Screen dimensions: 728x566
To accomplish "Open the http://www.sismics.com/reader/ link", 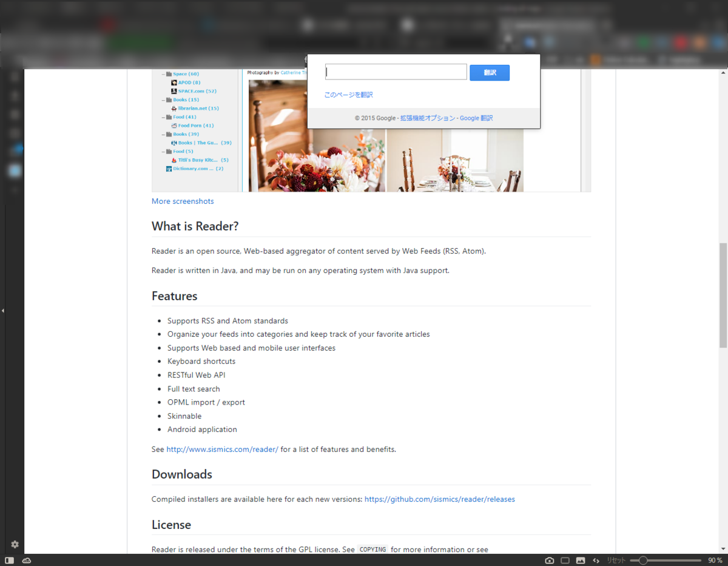I will point(223,450).
